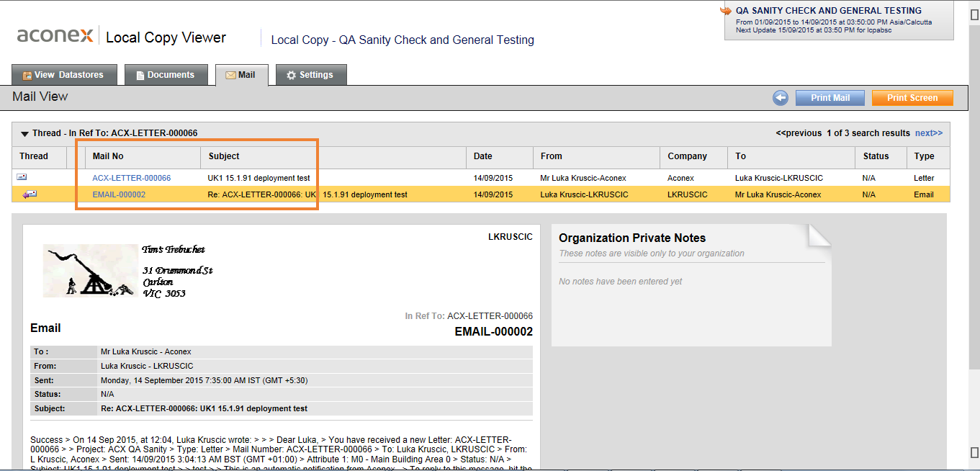Click the orange arrow icon beside QA Sanity Check
980x471 pixels.
726,11
